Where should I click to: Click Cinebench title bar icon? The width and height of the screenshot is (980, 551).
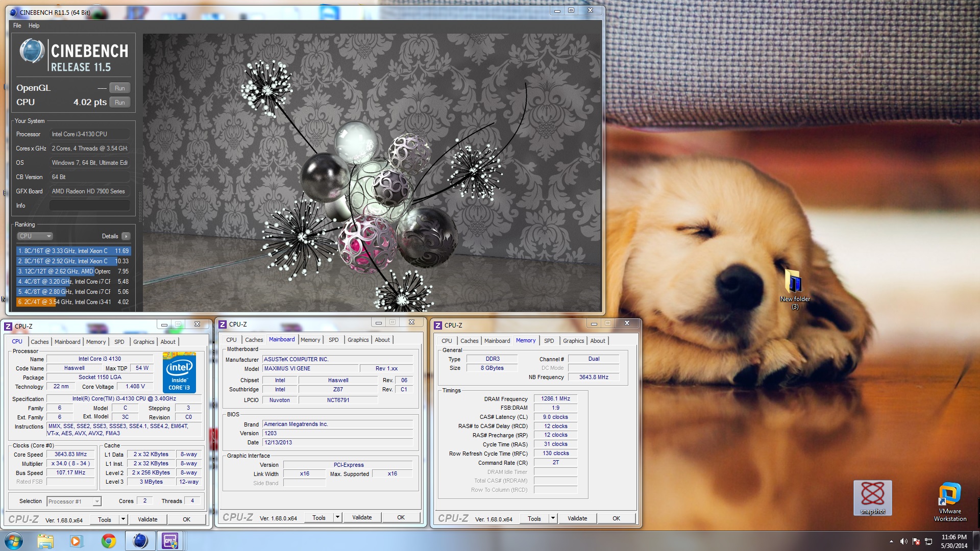pos(14,12)
